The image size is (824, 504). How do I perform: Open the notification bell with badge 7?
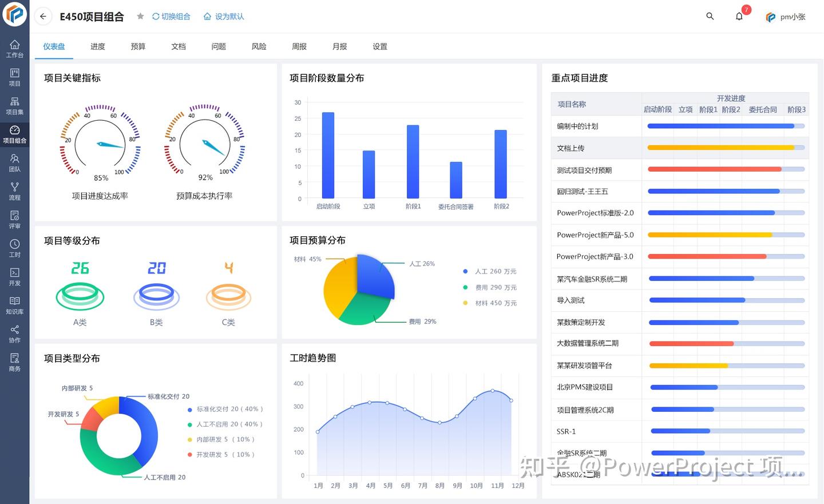[739, 17]
